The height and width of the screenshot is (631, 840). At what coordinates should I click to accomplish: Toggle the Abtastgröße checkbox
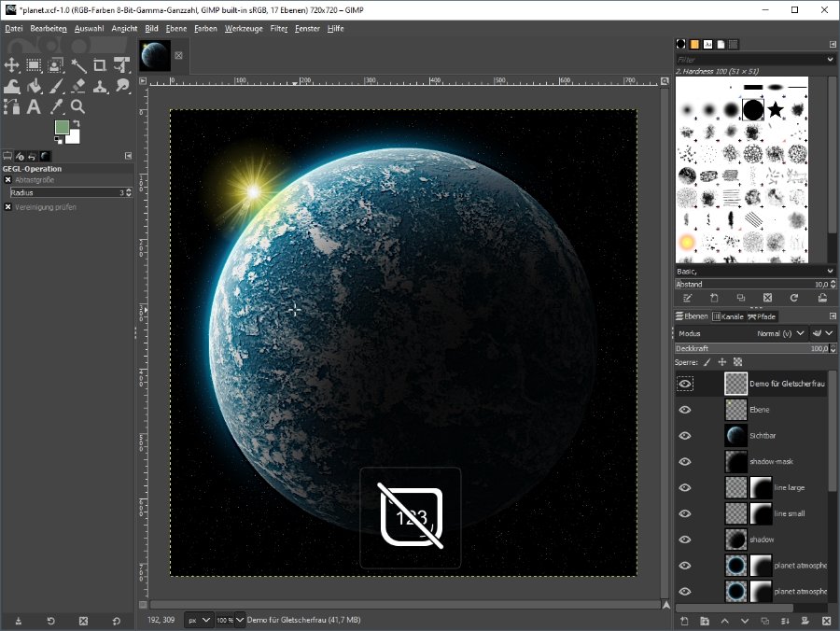[8, 180]
